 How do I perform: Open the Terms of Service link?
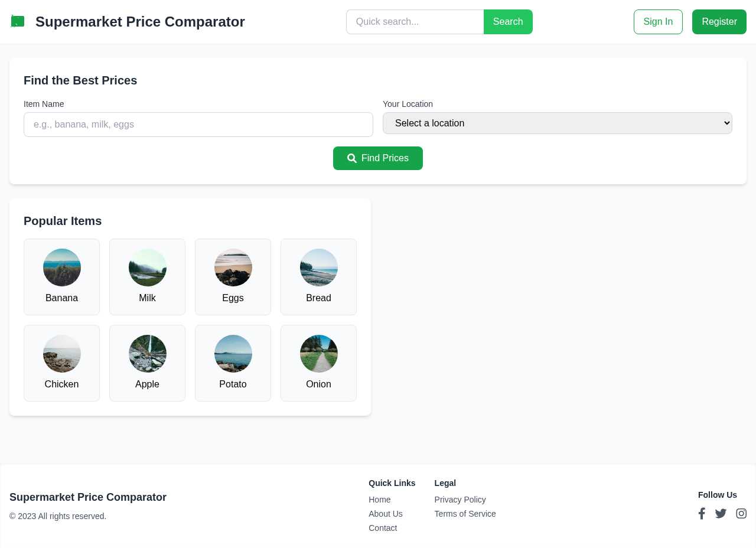click(465, 513)
